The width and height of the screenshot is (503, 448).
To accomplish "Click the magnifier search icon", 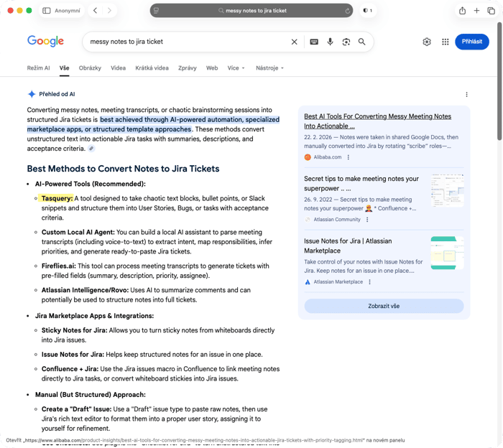I will pos(362,42).
